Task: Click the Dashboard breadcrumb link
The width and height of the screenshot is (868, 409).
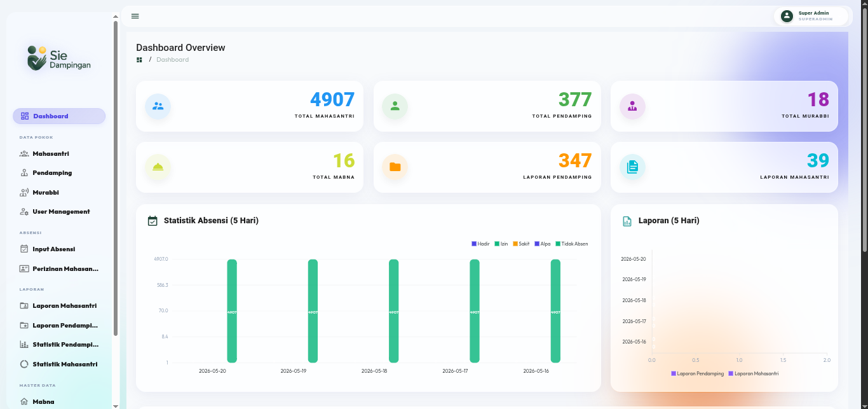Action: click(x=173, y=60)
